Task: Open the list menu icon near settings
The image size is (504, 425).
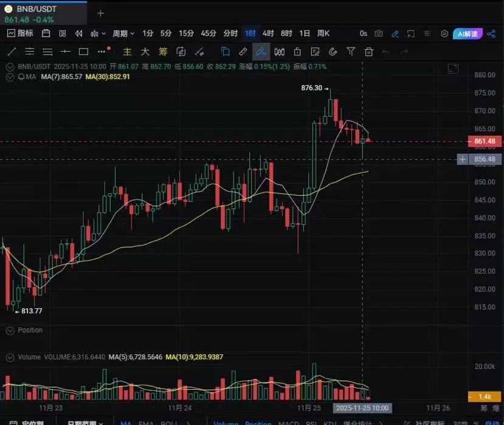Action: (x=427, y=34)
